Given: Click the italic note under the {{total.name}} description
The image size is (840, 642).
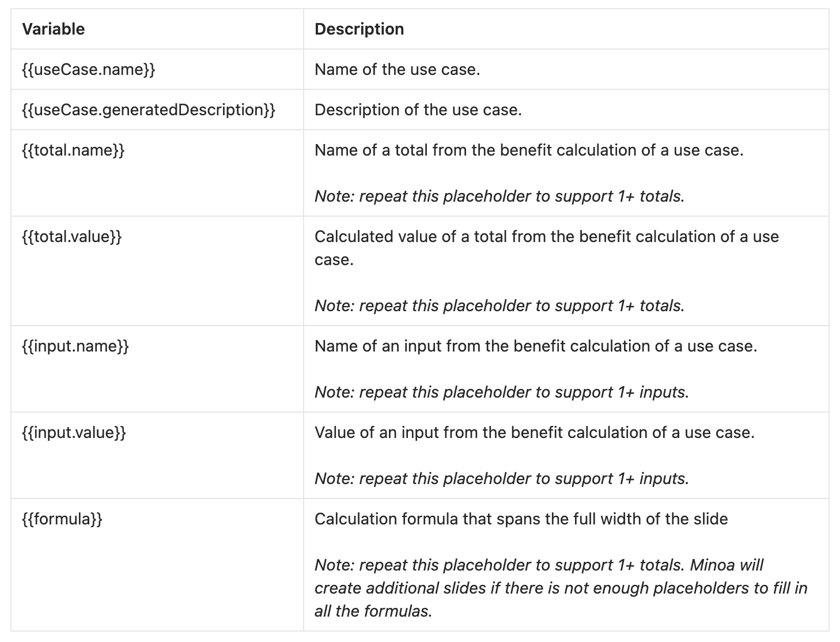Looking at the screenshot, I should [499, 197].
